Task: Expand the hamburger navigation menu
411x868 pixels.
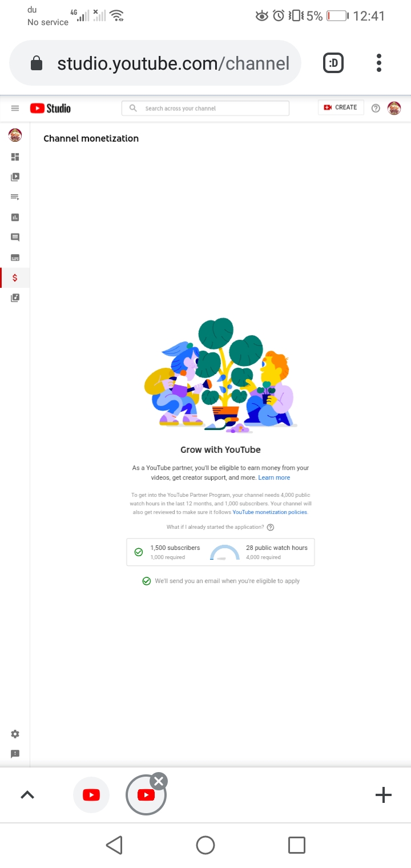Action: 15,108
